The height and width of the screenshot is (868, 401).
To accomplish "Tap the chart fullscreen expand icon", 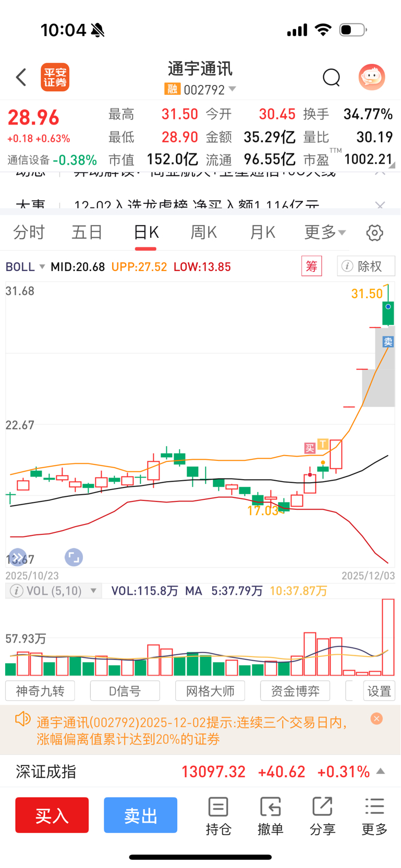I will [74, 557].
